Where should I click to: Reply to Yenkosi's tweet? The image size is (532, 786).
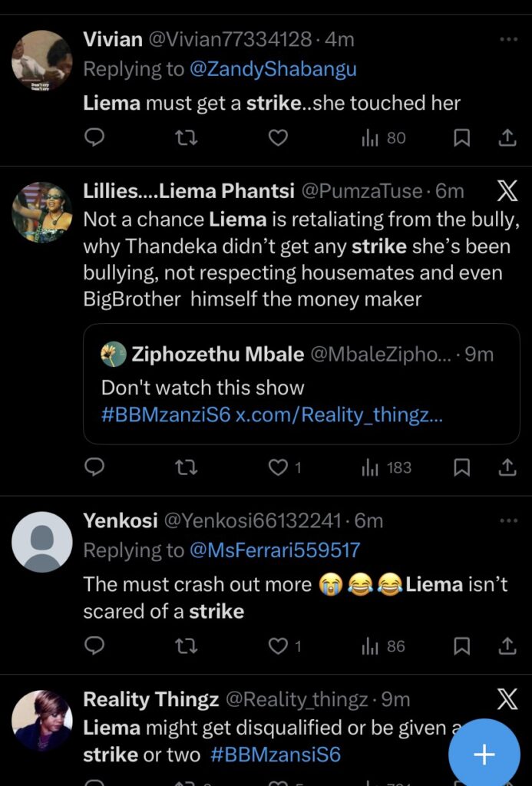(x=94, y=646)
